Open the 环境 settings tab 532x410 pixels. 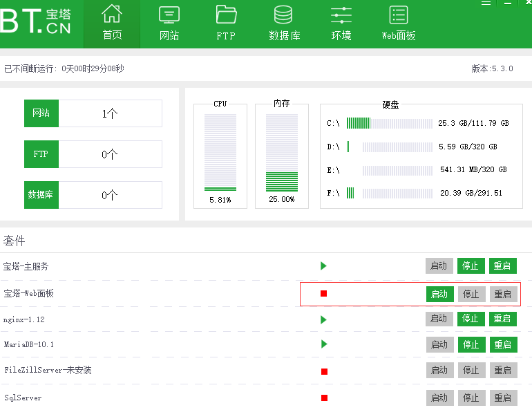click(341, 24)
